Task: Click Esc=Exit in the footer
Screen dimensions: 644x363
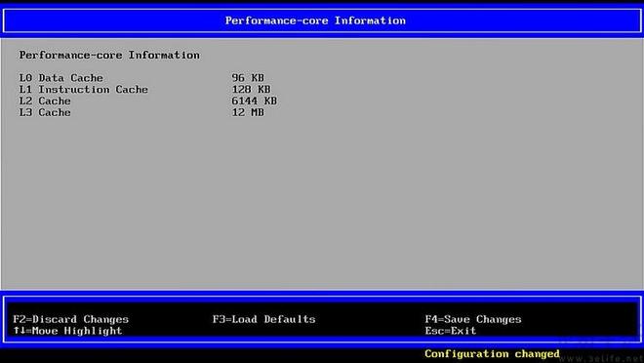Action: (451, 331)
